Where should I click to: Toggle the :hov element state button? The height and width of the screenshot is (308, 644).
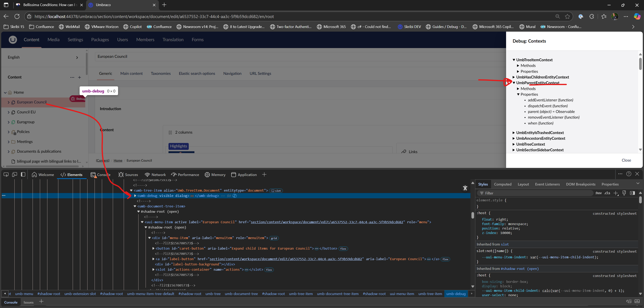(x=598, y=193)
